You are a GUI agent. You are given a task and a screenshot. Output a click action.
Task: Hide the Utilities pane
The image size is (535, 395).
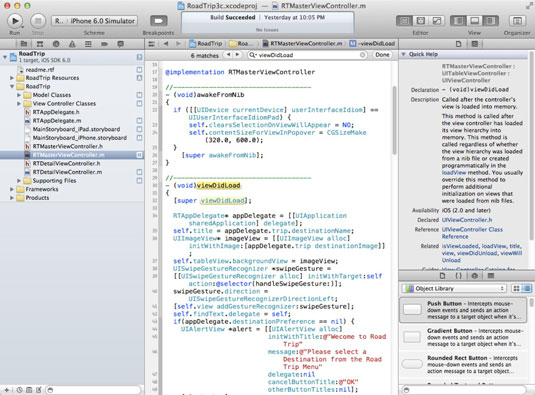pyautogui.click(x=490, y=21)
